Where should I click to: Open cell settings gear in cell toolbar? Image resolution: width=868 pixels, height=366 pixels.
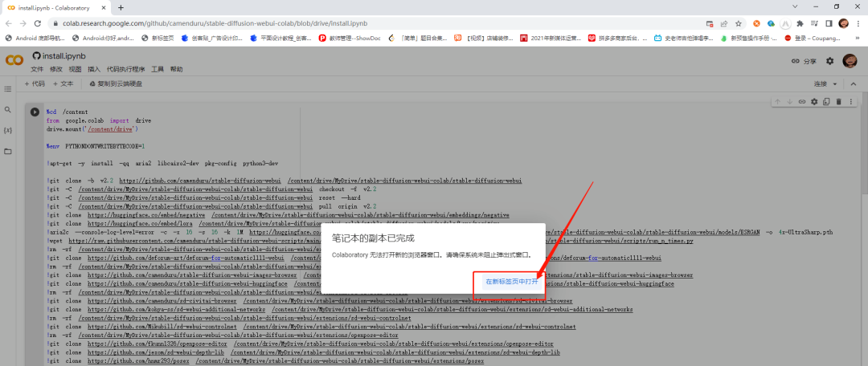tap(813, 102)
